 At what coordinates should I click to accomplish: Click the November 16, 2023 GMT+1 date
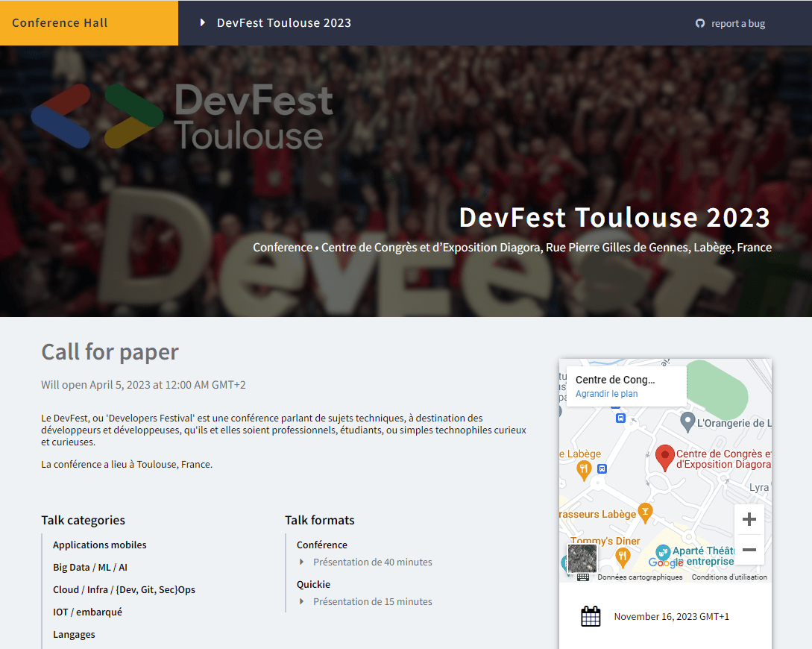tap(671, 616)
